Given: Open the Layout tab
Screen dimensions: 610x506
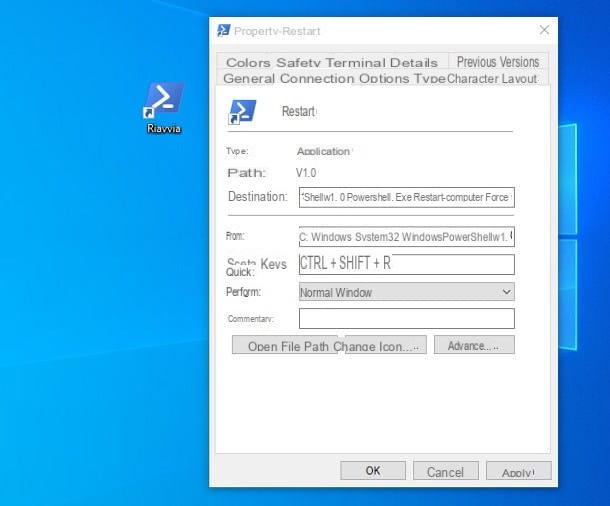Looking at the screenshot, I should click(519, 78).
